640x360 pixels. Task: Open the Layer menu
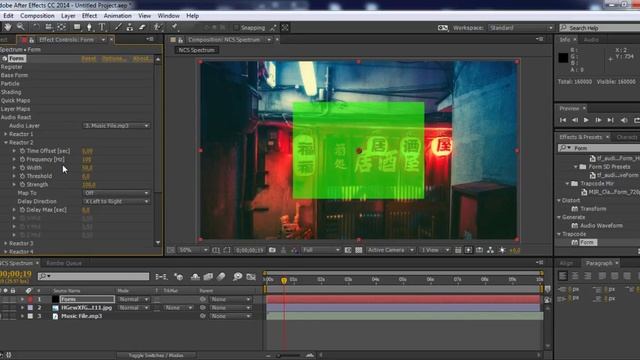click(68, 16)
